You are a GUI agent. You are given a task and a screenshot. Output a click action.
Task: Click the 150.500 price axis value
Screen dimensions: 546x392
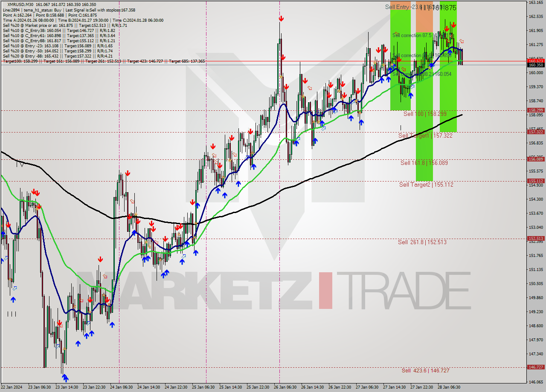tap(536, 284)
